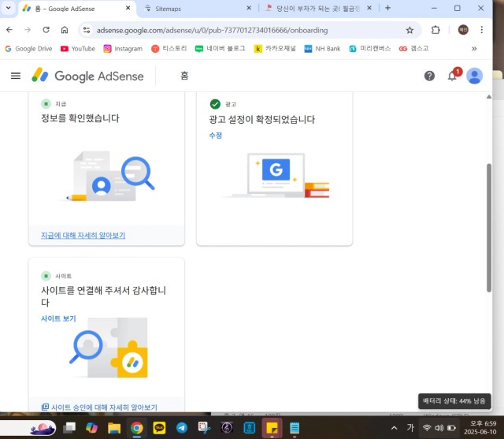Click the 사이트 보기 link
This screenshot has height=439, width=504.
(x=58, y=318)
